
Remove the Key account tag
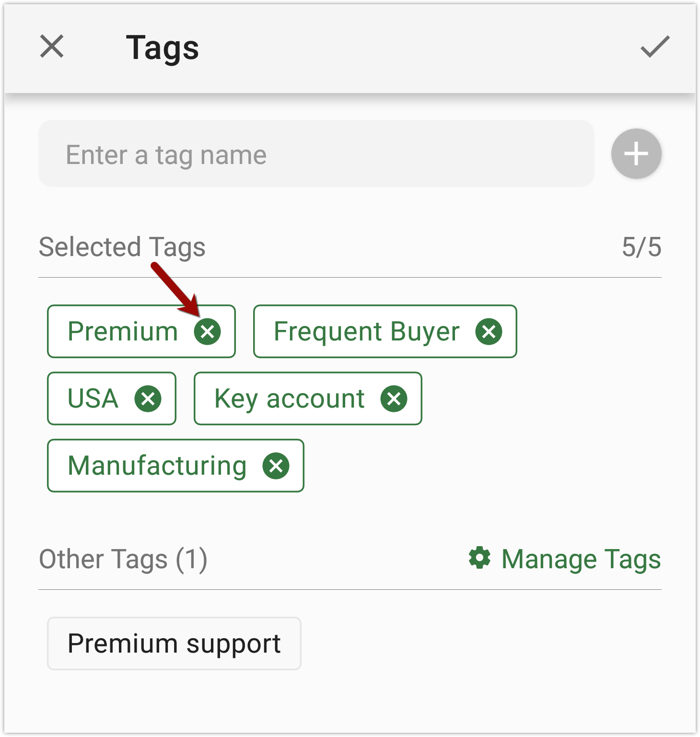coord(394,398)
